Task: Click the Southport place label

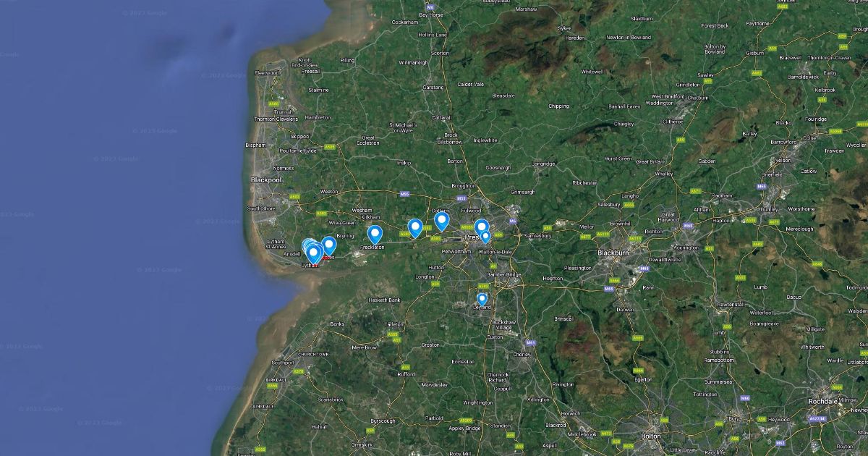Action: [x=282, y=363]
